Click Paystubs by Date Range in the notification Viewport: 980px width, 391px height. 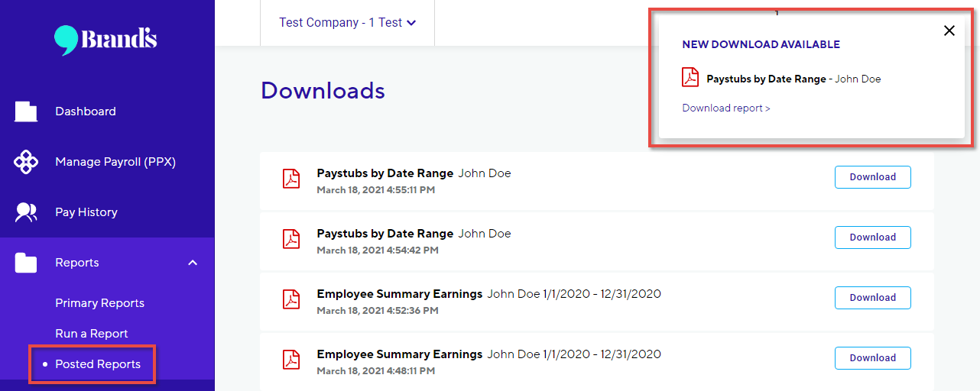pos(766,79)
